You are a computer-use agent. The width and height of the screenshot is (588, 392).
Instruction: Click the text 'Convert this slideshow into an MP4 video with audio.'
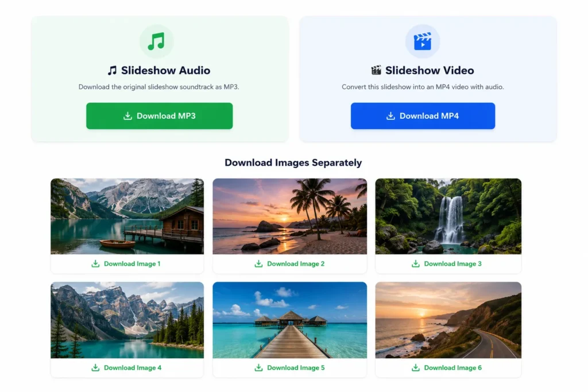[423, 87]
